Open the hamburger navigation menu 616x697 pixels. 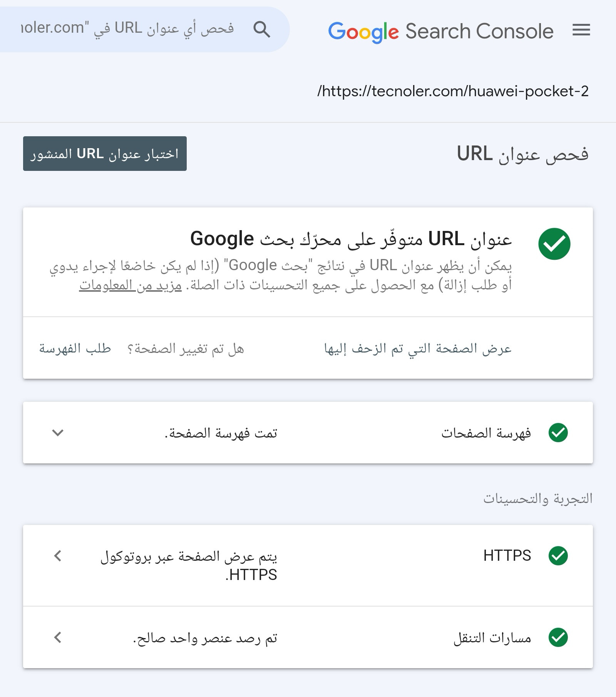point(581,30)
